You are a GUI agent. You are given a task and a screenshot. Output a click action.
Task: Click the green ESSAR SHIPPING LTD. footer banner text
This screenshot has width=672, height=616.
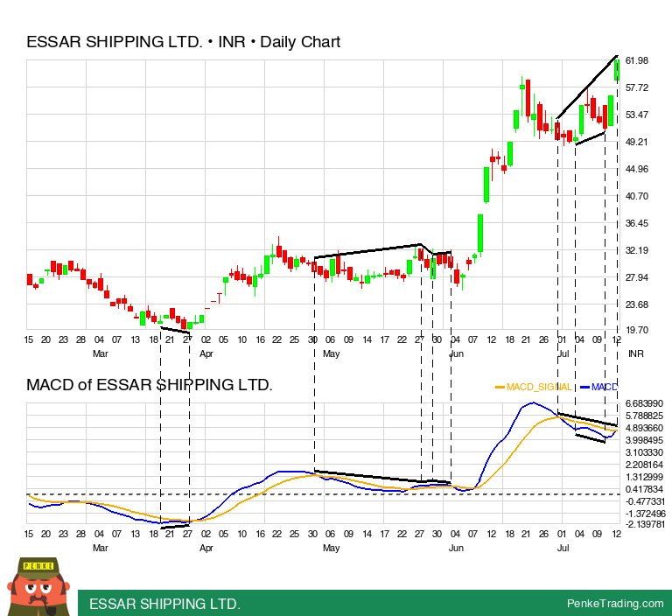164,604
